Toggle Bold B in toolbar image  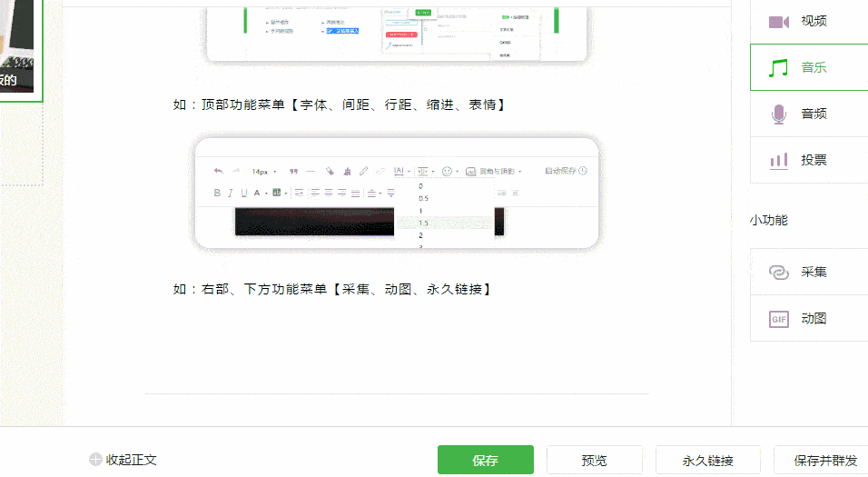[217, 193]
